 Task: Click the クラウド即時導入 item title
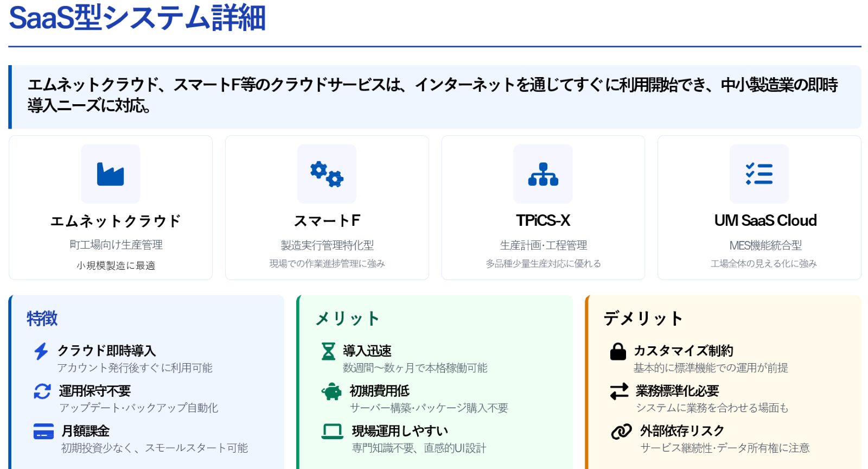click(x=106, y=351)
